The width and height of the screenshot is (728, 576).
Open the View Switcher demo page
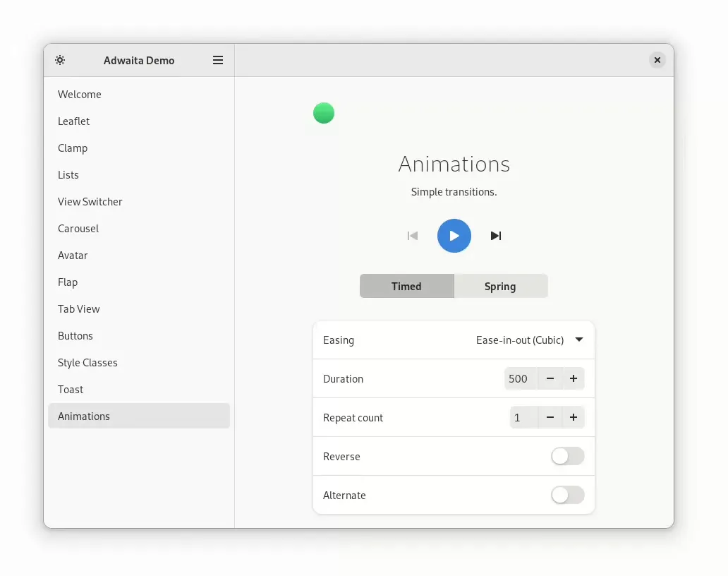[x=90, y=202]
